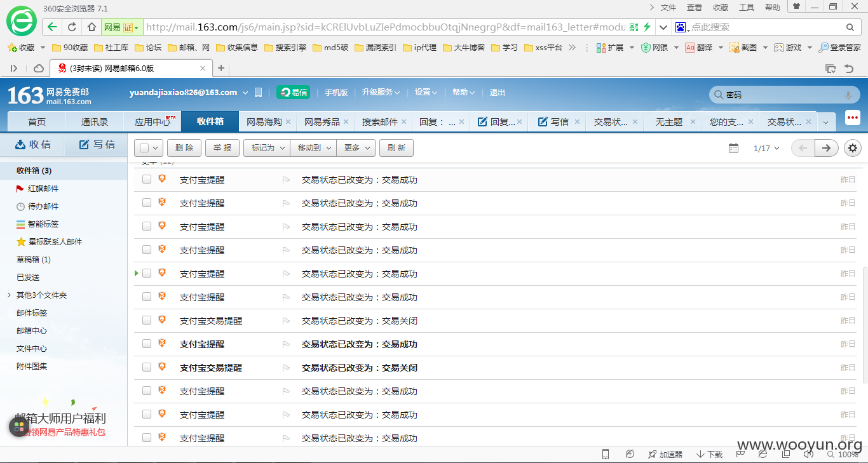The height and width of the screenshot is (463, 868).
Task: Open a new browser tab with plus
Action: click(x=221, y=68)
